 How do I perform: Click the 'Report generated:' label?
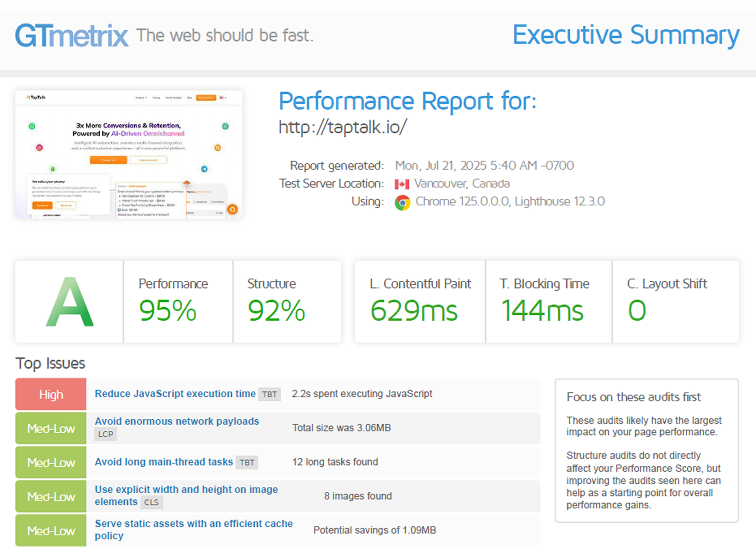337,165
